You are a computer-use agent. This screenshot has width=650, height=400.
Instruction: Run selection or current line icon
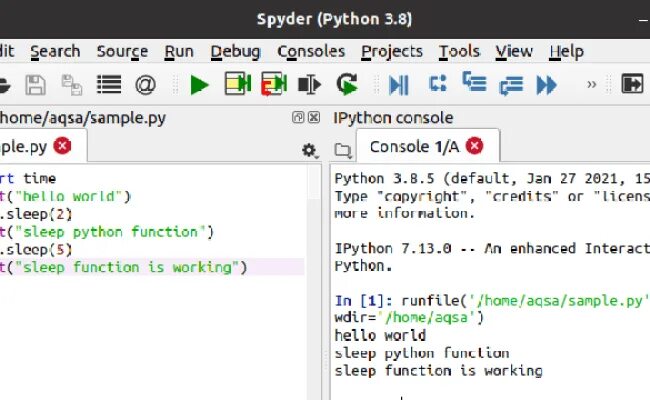[309, 85]
